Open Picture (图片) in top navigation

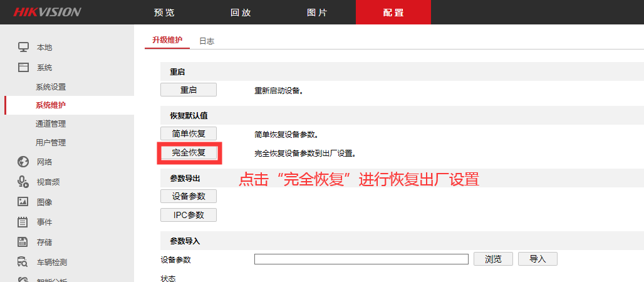click(317, 13)
